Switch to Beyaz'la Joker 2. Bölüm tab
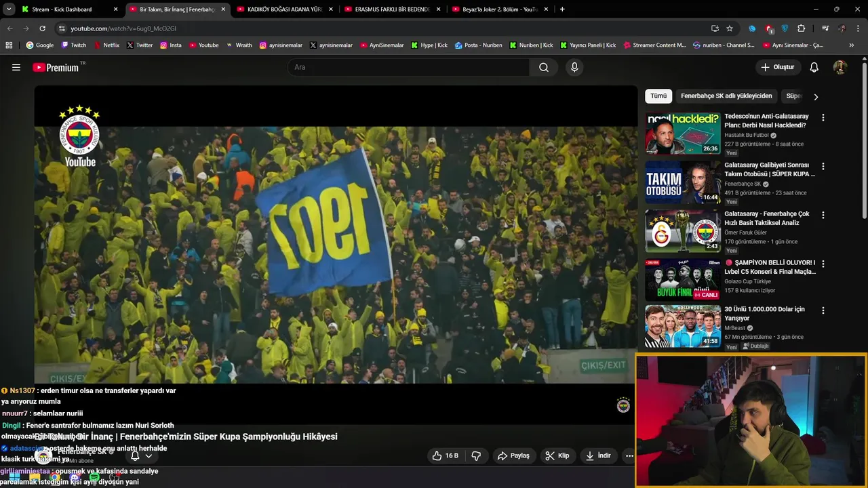Screen dimensions: 868x488 [x=500, y=9]
